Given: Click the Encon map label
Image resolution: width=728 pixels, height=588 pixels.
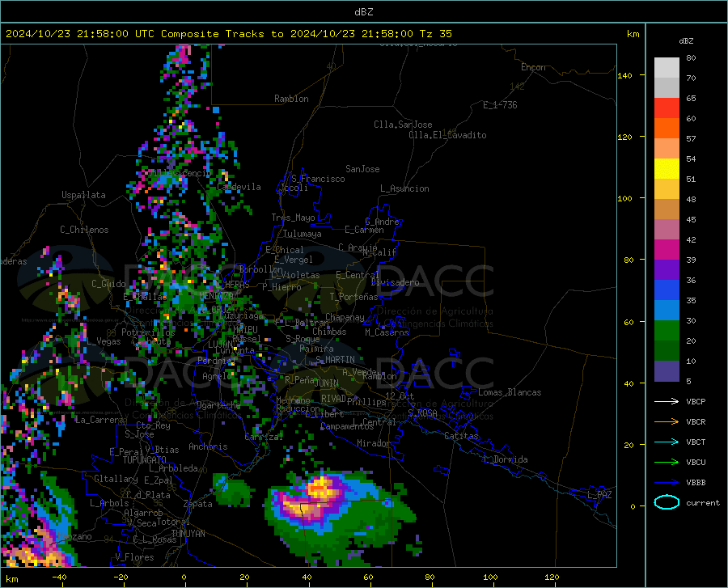Looking at the screenshot, I should coord(533,67).
